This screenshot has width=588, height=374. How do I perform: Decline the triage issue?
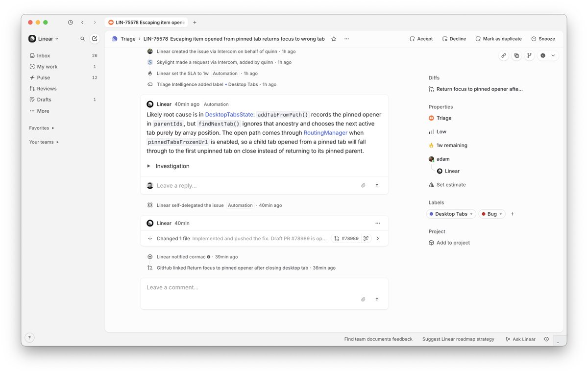(x=454, y=39)
